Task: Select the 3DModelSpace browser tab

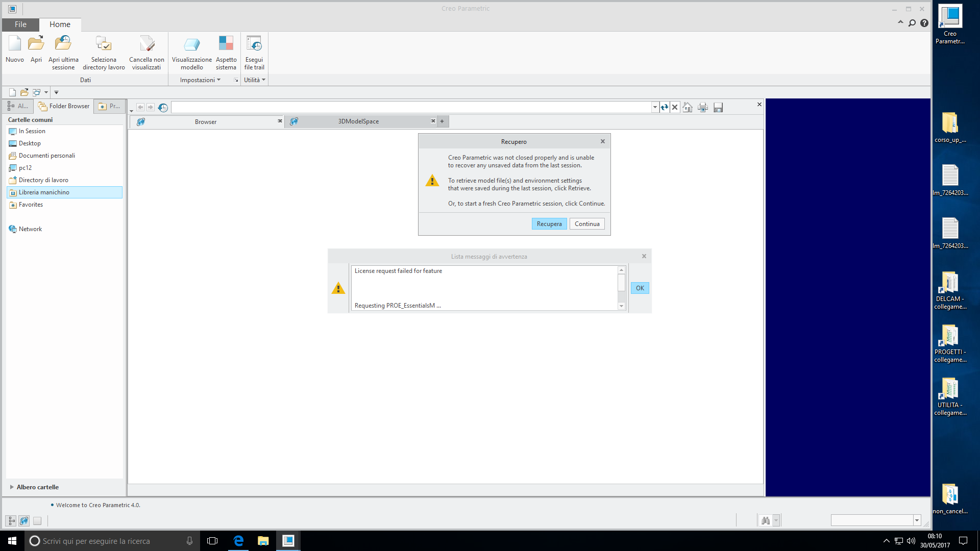Action: [358, 121]
